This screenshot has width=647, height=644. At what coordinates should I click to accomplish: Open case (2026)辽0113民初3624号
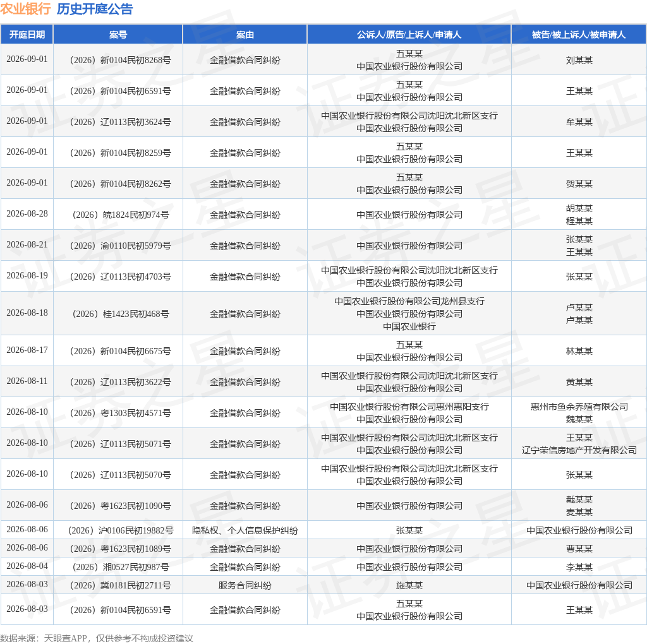[x=120, y=122]
